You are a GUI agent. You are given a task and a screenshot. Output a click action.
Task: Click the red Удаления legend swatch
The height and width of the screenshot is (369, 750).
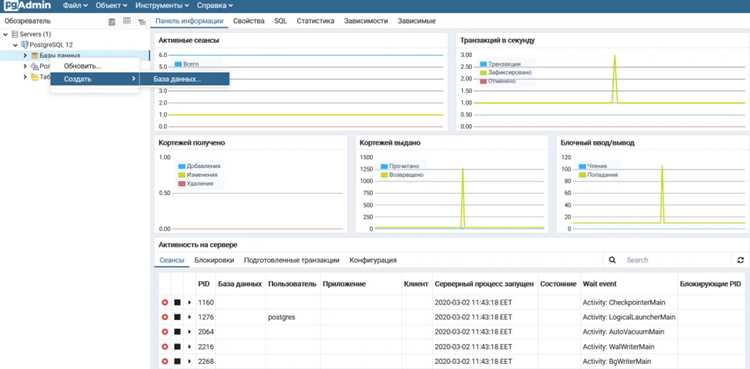point(182,184)
